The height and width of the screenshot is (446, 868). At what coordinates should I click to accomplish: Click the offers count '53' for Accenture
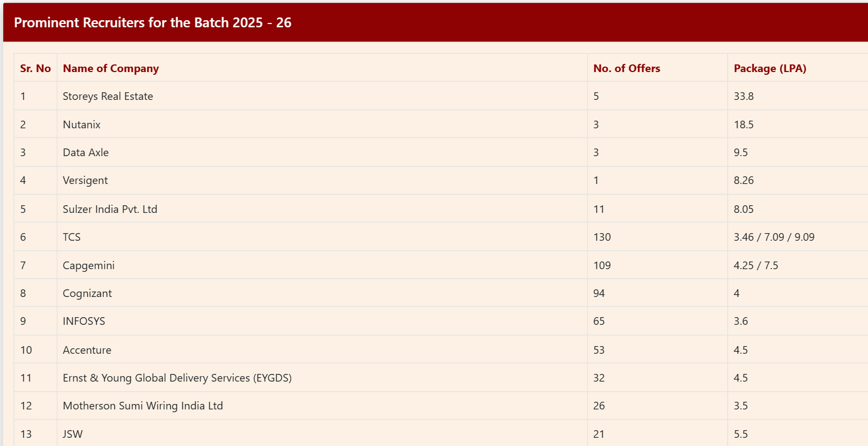pos(599,350)
